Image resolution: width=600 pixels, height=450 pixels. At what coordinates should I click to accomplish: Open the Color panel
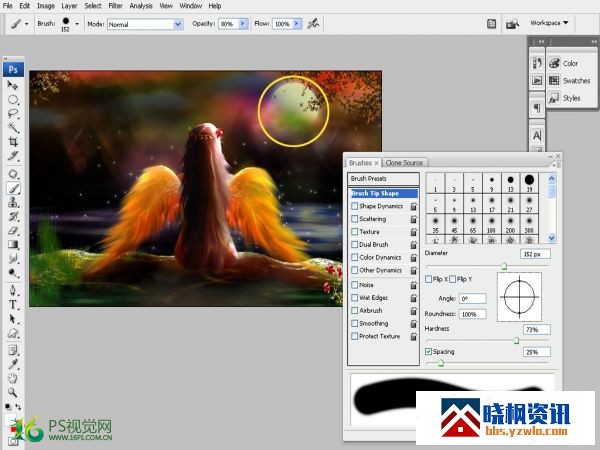[570, 64]
